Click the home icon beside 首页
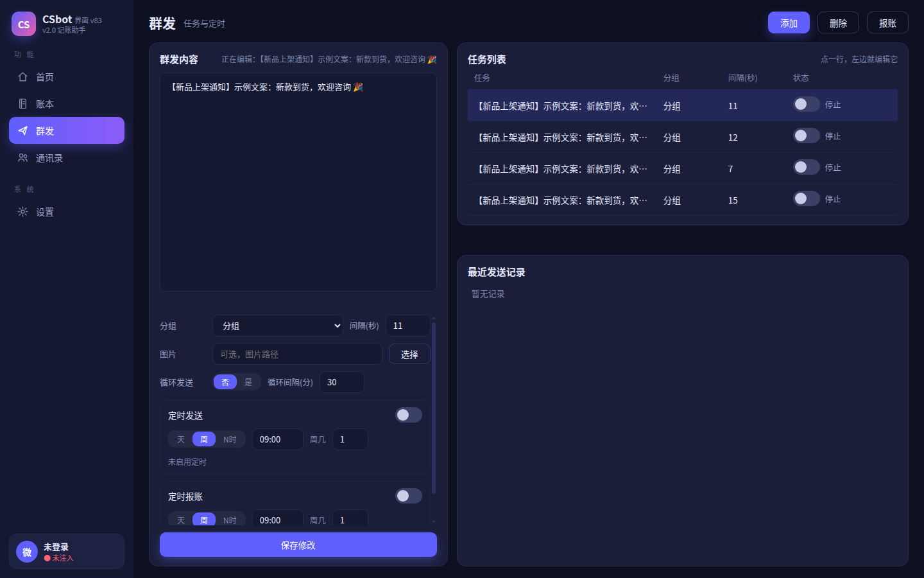This screenshot has width=924, height=578. point(23,77)
